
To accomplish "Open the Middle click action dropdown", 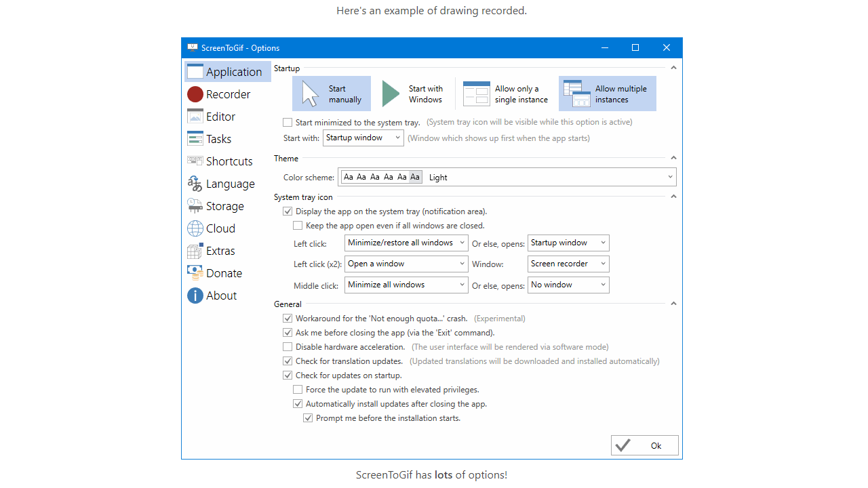I will tap(406, 285).
